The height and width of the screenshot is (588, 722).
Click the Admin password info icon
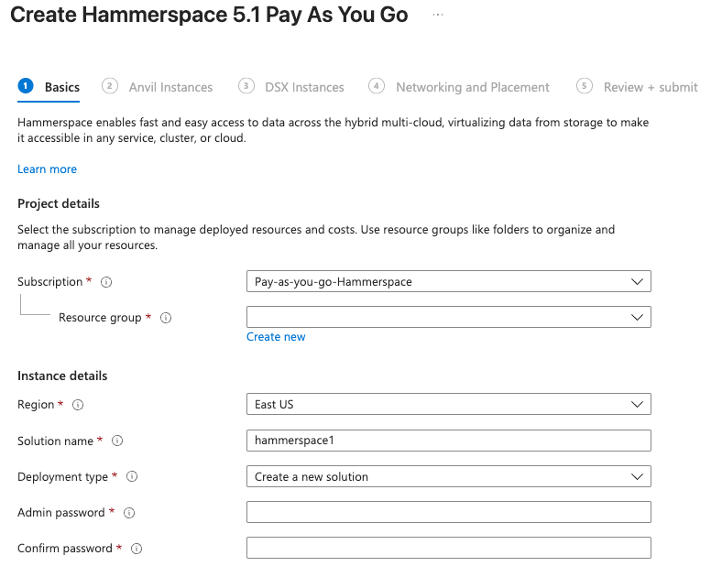click(129, 513)
